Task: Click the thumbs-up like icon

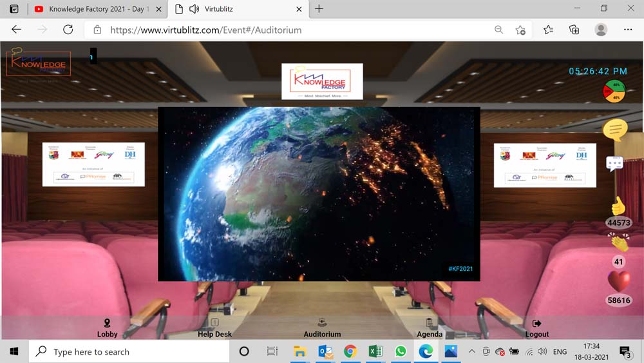Action: pyautogui.click(x=618, y=205)
